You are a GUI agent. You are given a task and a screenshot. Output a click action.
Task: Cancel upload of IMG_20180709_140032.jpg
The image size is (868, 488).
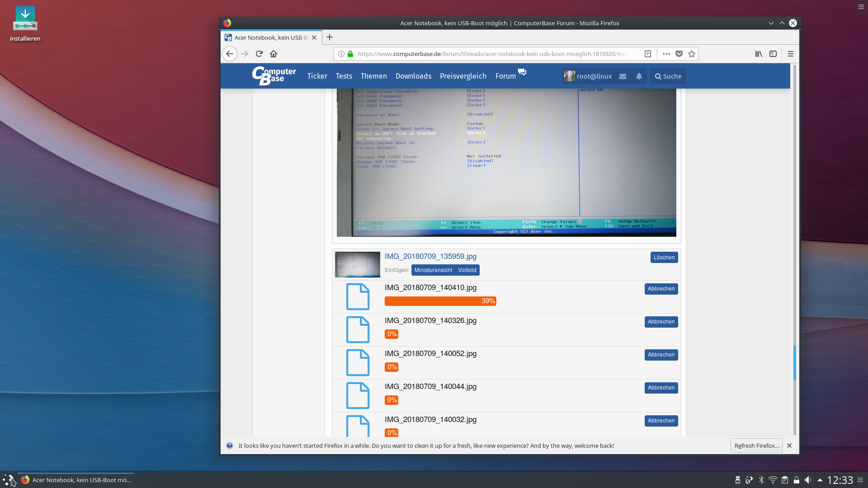click(x=661, y=421)
